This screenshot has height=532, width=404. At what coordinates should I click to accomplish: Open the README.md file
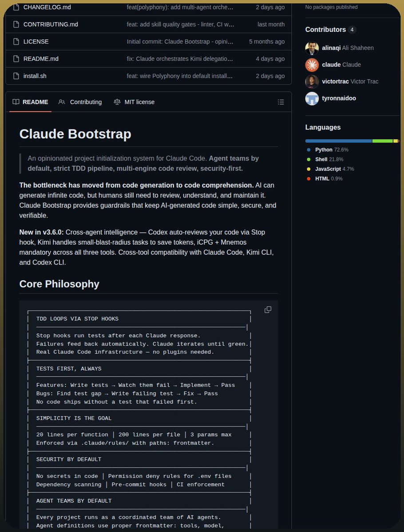(41, 59)
